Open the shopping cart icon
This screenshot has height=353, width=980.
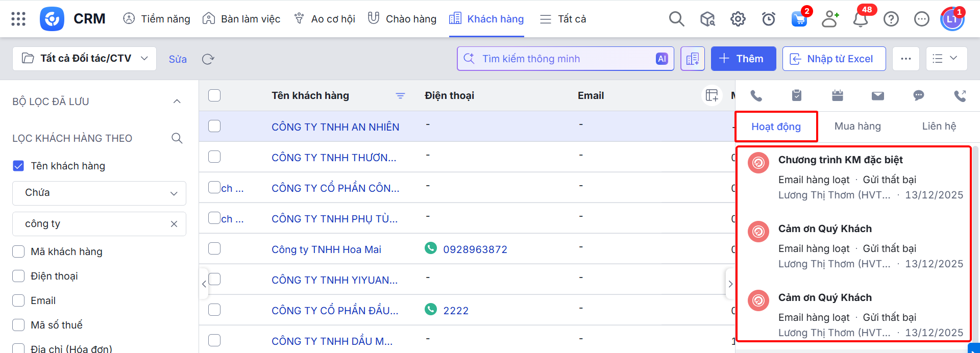tap(799, 19)
